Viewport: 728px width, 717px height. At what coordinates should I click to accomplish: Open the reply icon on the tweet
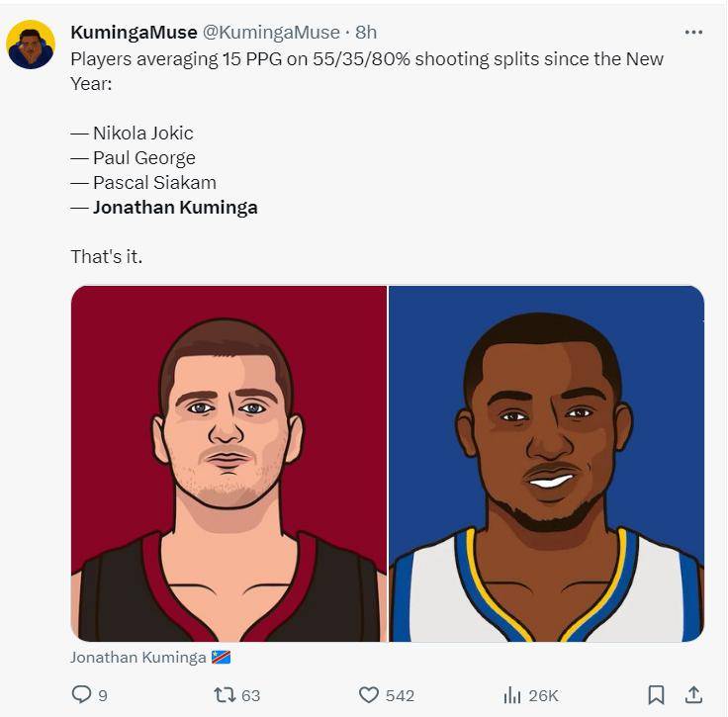point(82,695)
